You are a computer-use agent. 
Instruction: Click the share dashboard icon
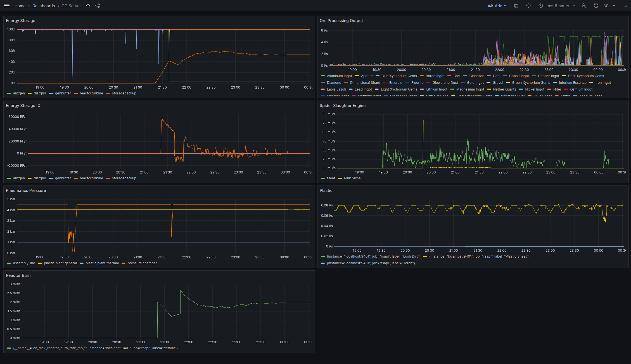[x=98, y=6]
